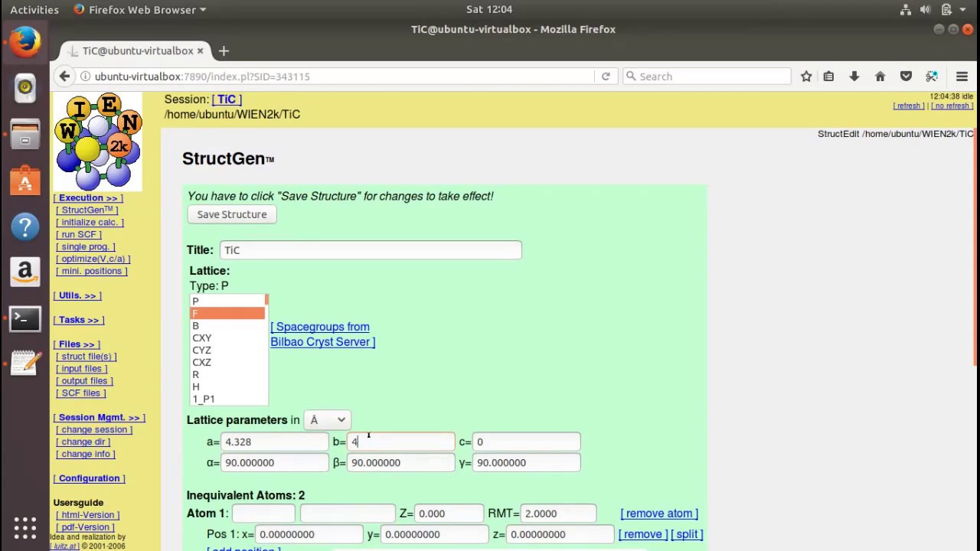The image size is (980, 551).
Task: Click the site info icon in address bar
Action: [86, 77]
